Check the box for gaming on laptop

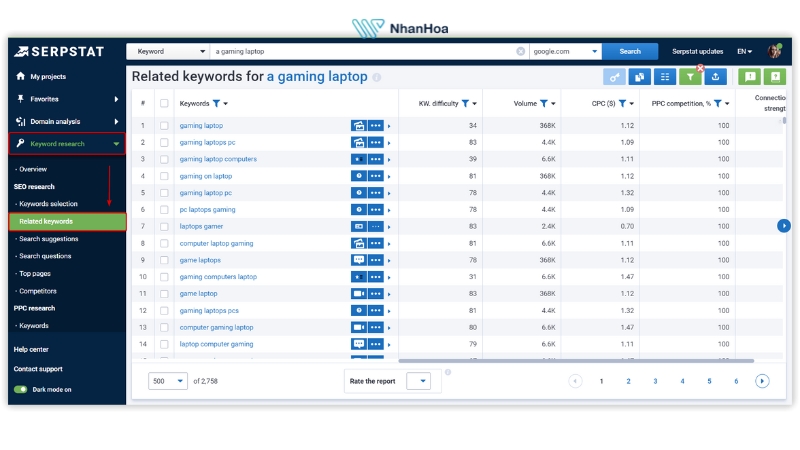[164, 176]
